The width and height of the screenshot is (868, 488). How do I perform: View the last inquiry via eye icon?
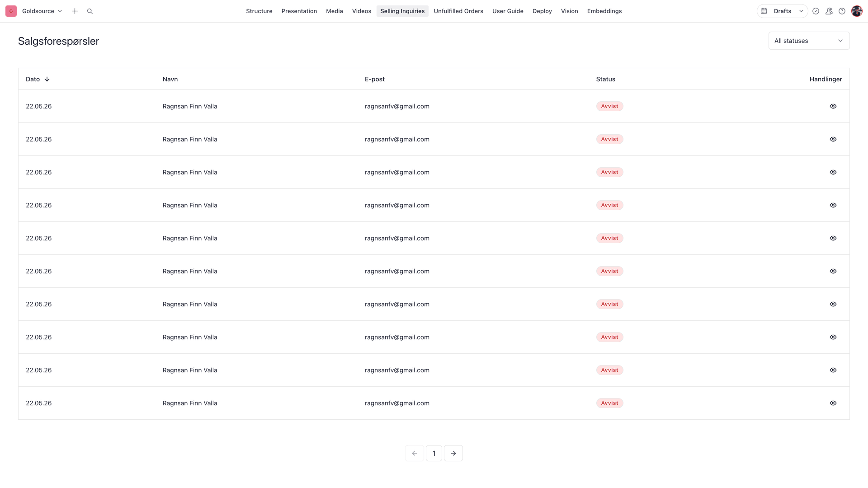coord(833,403)
